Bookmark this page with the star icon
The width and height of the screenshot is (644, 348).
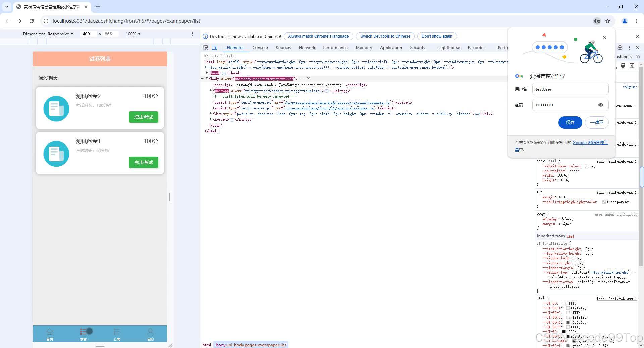click(x=608, y=21)
